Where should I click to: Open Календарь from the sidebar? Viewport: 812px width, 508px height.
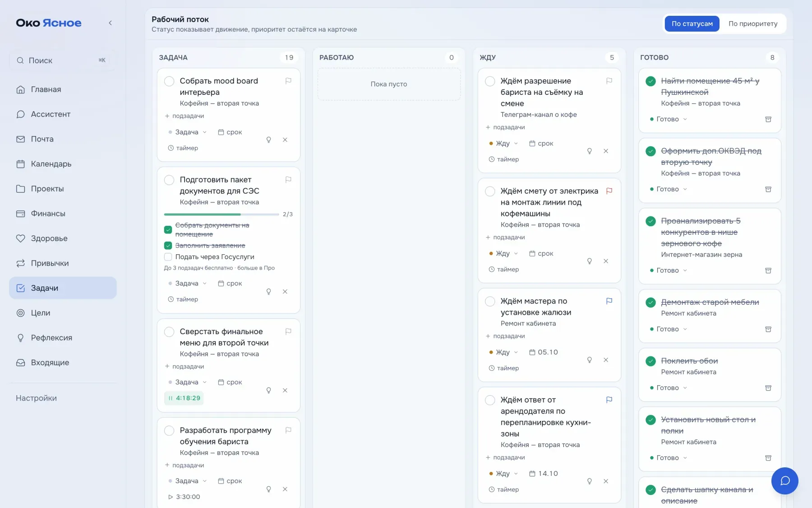point(63,164)
